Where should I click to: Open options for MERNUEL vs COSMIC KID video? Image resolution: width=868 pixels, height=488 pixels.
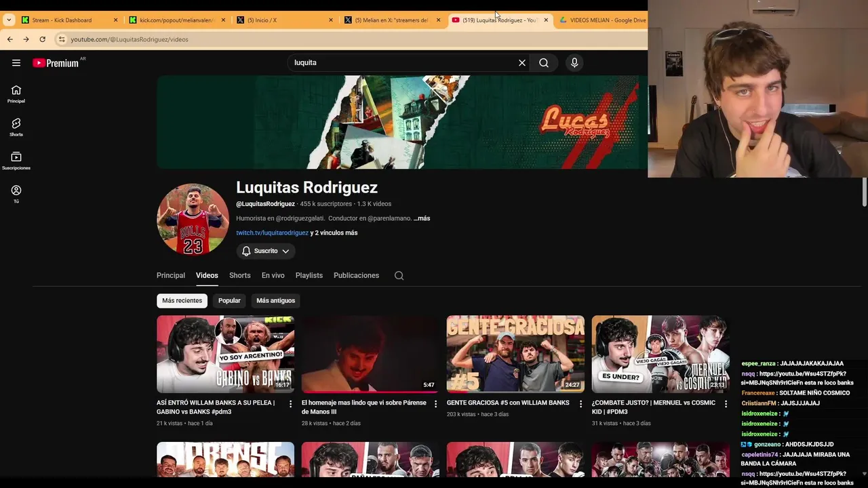pyautogui.click(x=726, y=404)
